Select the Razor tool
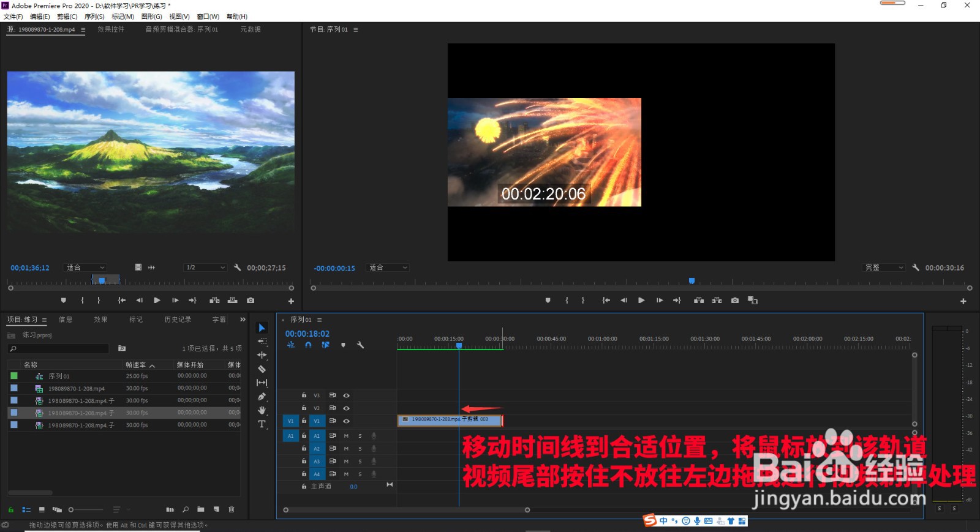The image size is (980, 532). pyautogui.click(x=262, y=369)
